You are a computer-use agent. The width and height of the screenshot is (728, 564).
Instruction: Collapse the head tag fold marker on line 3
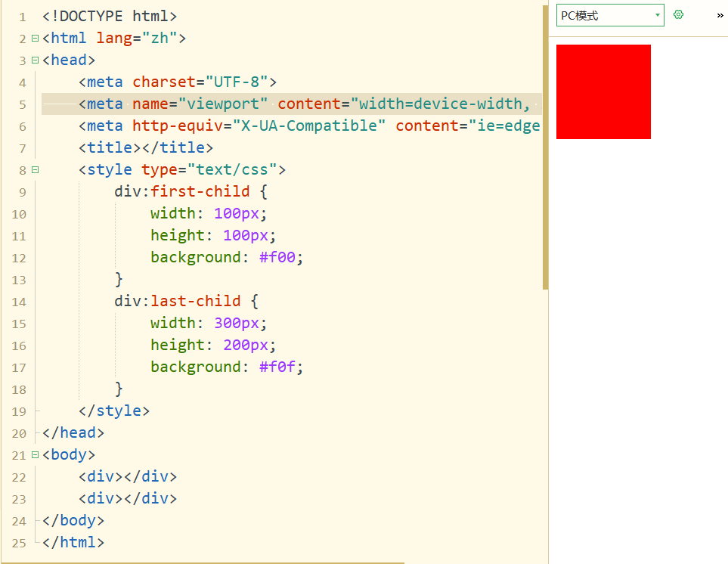point(35,60)
